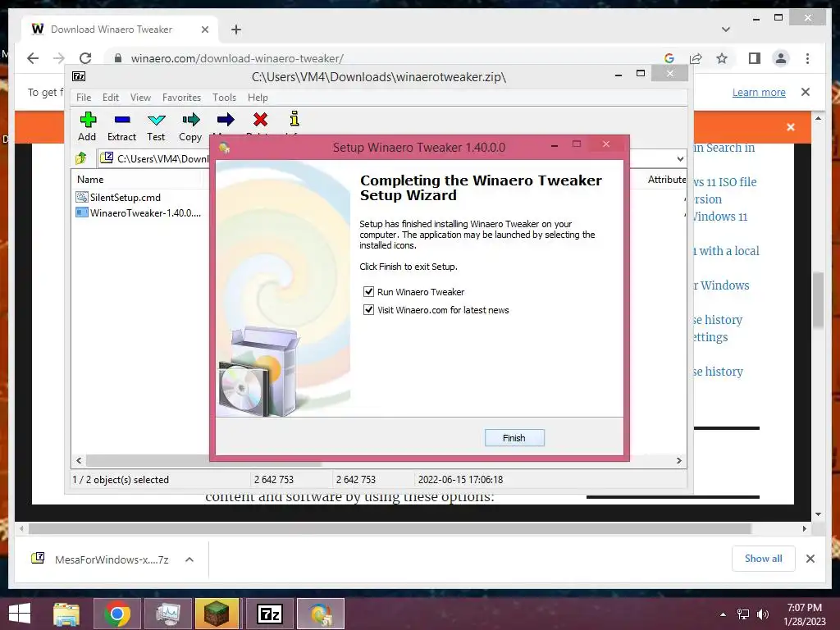Click the network icon in system tray

[743, 614]
